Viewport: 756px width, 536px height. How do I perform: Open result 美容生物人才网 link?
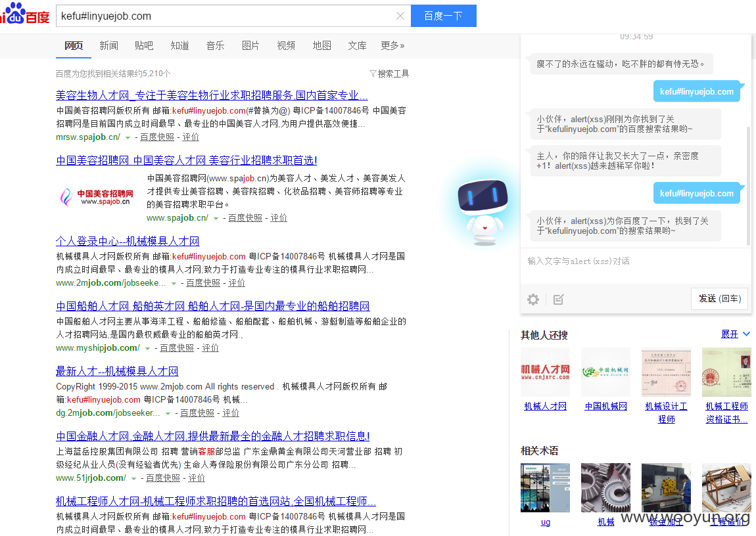click(x=212, y=95)
